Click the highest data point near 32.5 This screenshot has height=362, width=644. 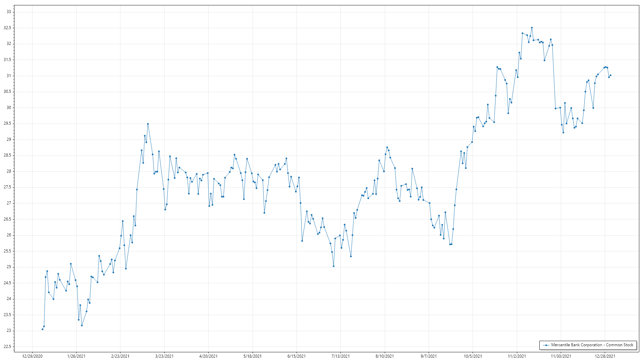pos(532,28)
